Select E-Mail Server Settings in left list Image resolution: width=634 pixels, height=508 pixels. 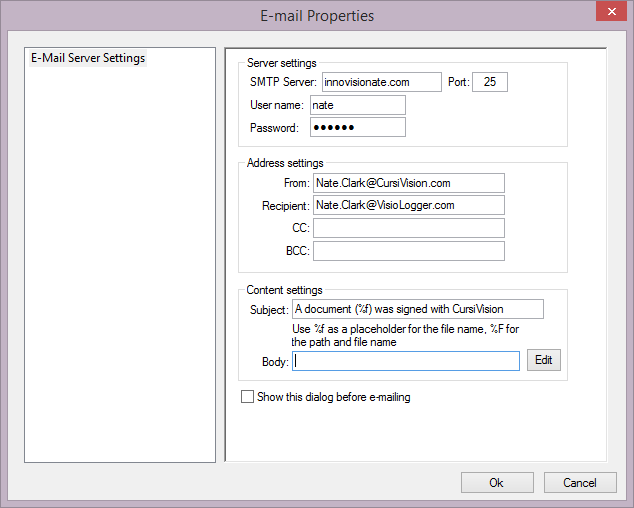pyautogui.click(x=88, y=58)
